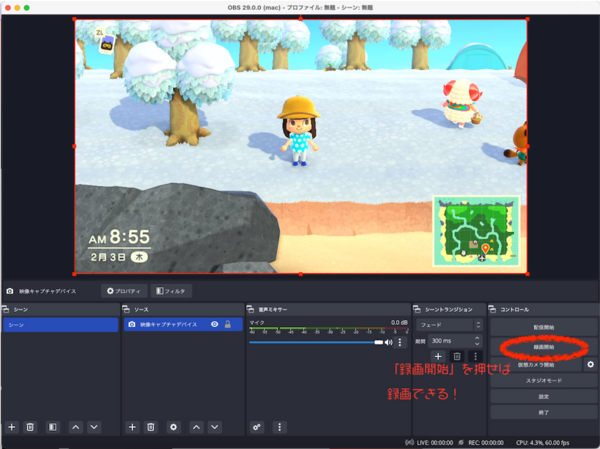Open advanced audio properties gears icon

(257, 427)
